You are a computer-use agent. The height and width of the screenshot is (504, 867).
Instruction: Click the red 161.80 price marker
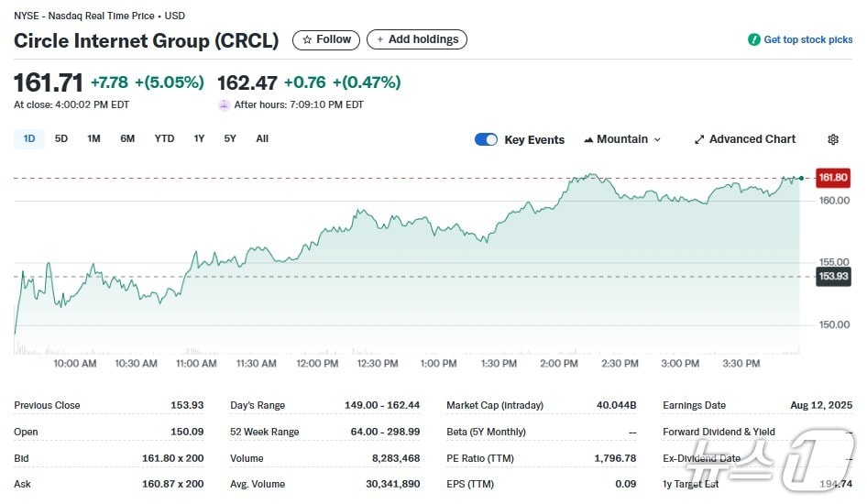click(833, 177)
